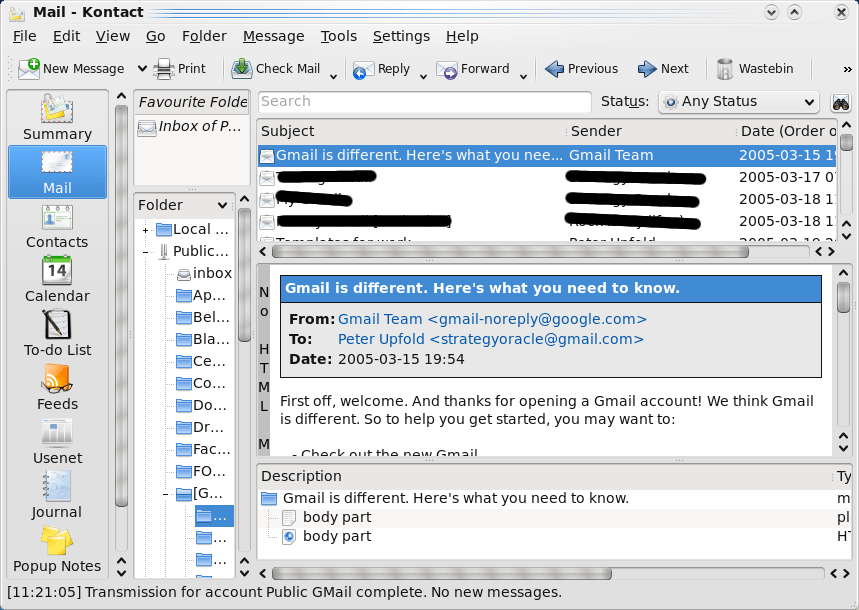Open the Summary component in sidebar
This screenshot has height=610, width=859.
click(x=57, y=117)
